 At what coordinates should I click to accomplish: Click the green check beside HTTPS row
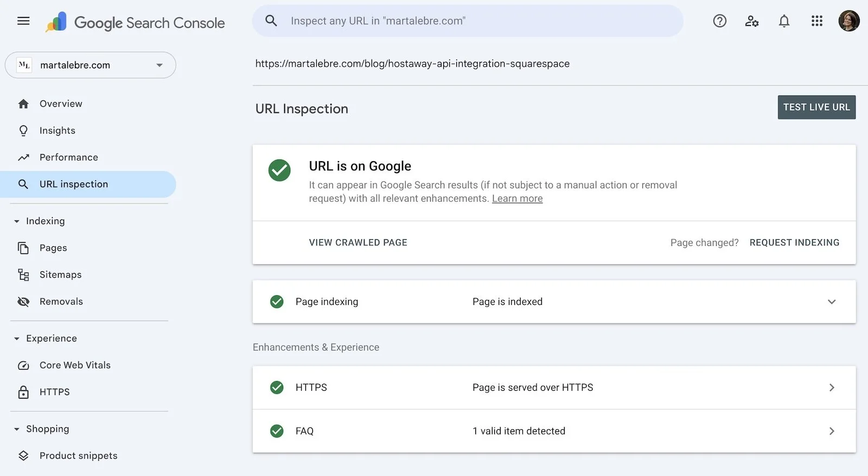(277, 388)
